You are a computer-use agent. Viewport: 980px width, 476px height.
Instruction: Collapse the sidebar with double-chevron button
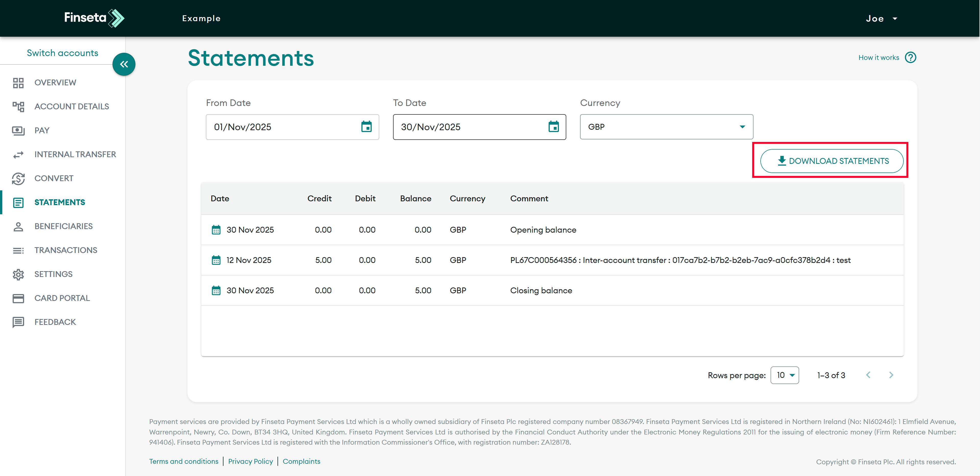[x=124, y=64]
